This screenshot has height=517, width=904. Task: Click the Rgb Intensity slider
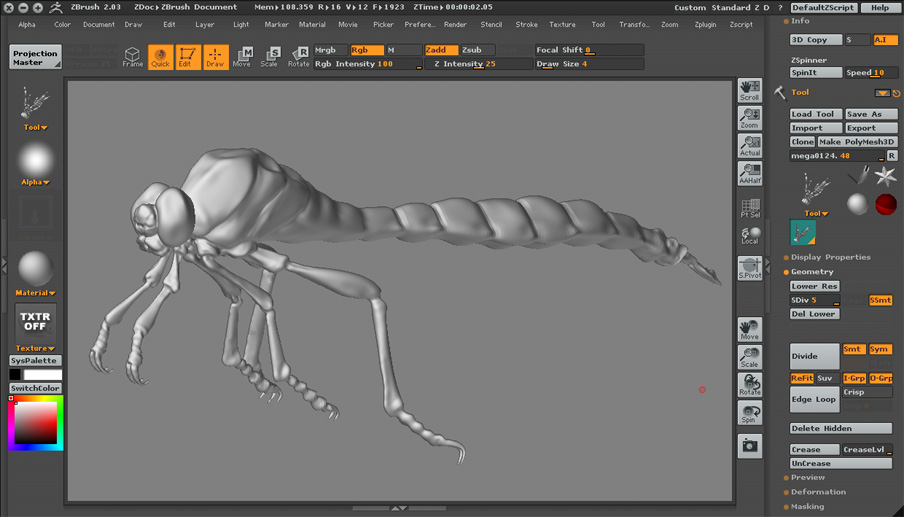(x=367, y=64)
